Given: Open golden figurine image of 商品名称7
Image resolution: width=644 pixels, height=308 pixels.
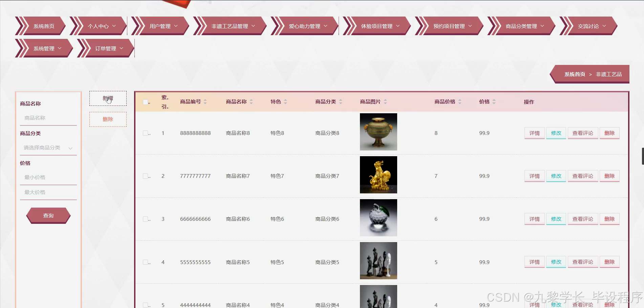Looking at the screenshot, I should point(379,175).
